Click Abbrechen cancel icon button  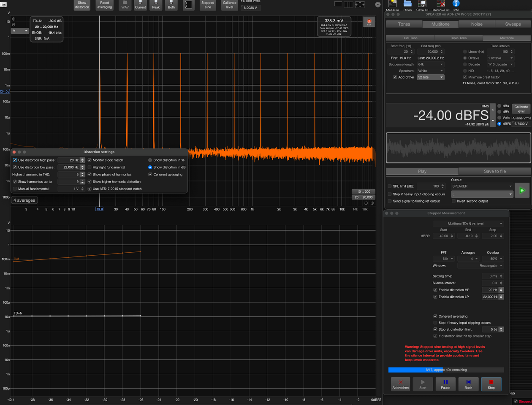pyautogui.click(x=400, y=384)
